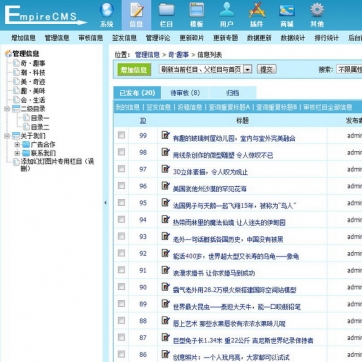Image resolution: width=362 pixels, height=362 pixels.
Task: Check the box for article ID 98
Action: [122, 152]
